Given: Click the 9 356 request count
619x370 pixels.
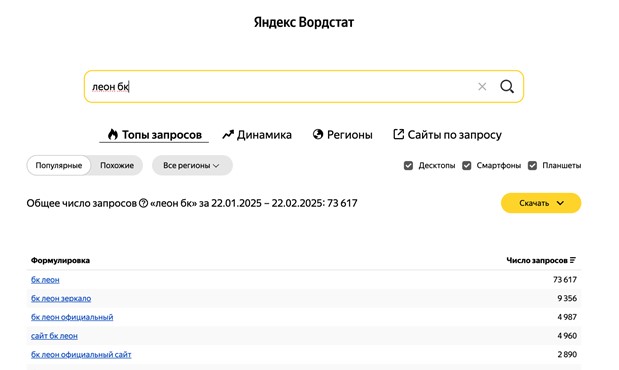Looking at the screenshot, I should pyautogui.click(x=567, y=298).
